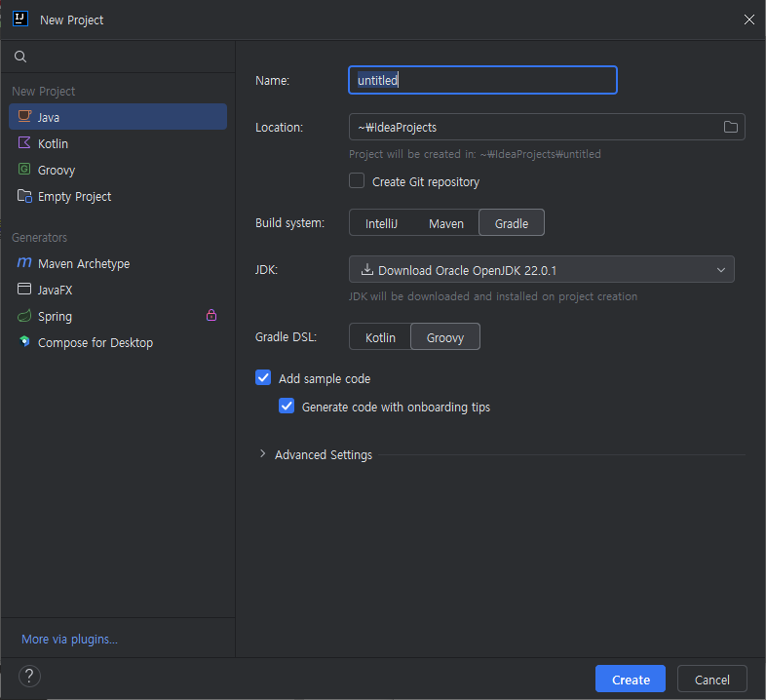
Task: Select Empty Project option
Action: tap(118, 196)
